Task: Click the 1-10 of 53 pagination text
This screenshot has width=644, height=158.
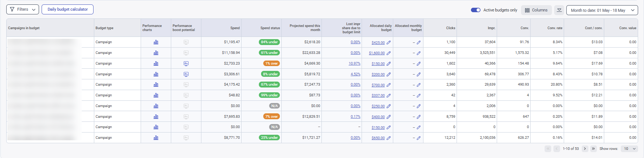Action: click(571, 148)
